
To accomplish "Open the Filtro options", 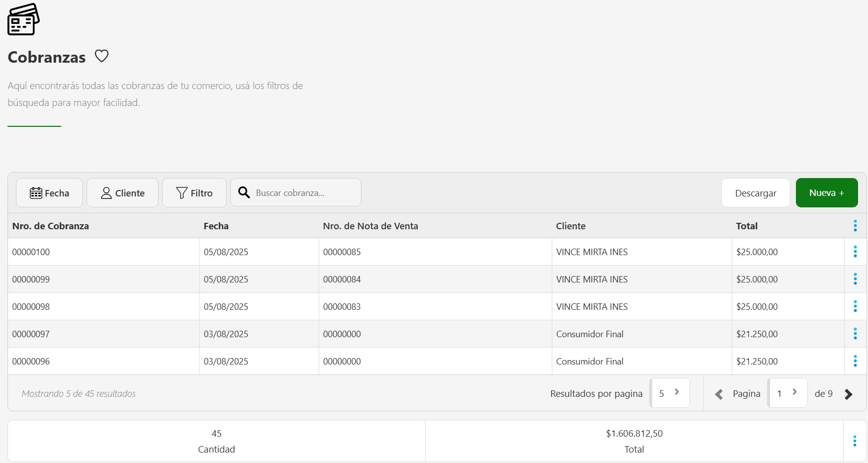I will [194, 193].
